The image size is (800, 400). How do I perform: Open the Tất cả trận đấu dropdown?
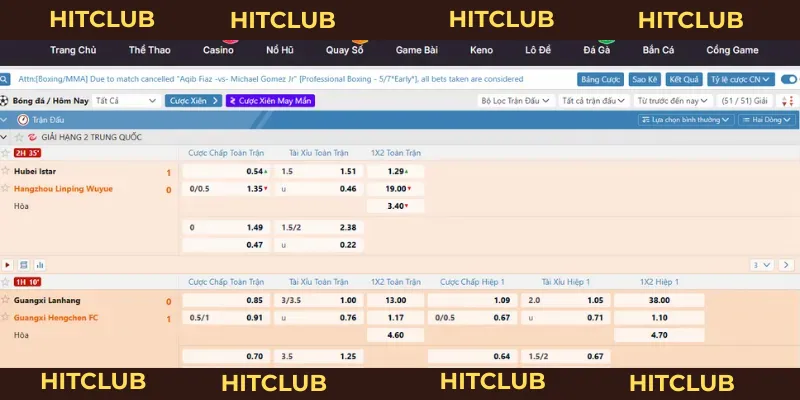tap(594, 101)
